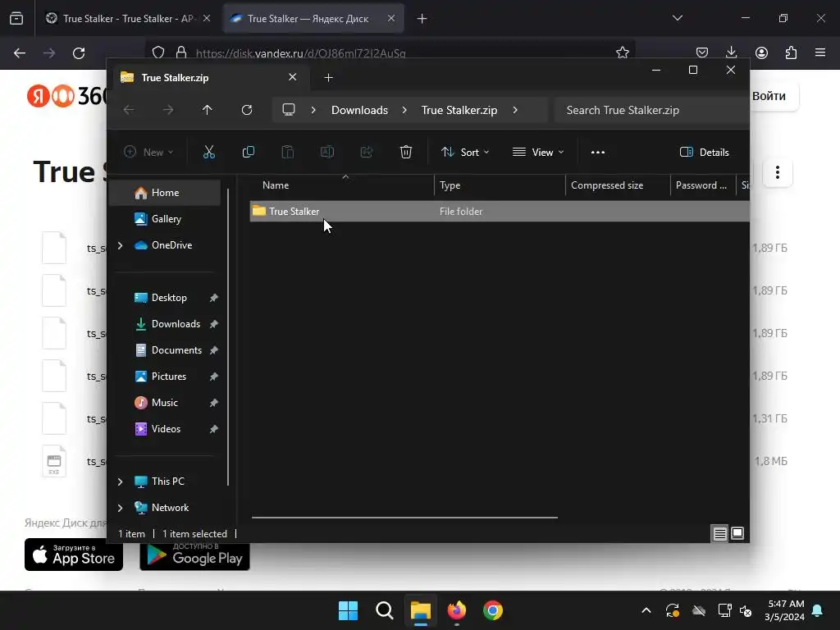This screenshot has height=630, width=840.
Task: Open Videos in the sidebar
Action: pyautogui.click(x=166, y=428)
